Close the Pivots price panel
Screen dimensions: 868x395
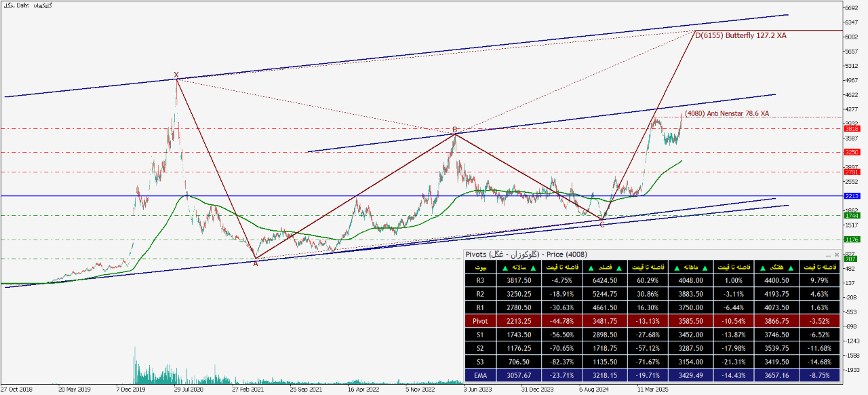[x=836, y=255]
